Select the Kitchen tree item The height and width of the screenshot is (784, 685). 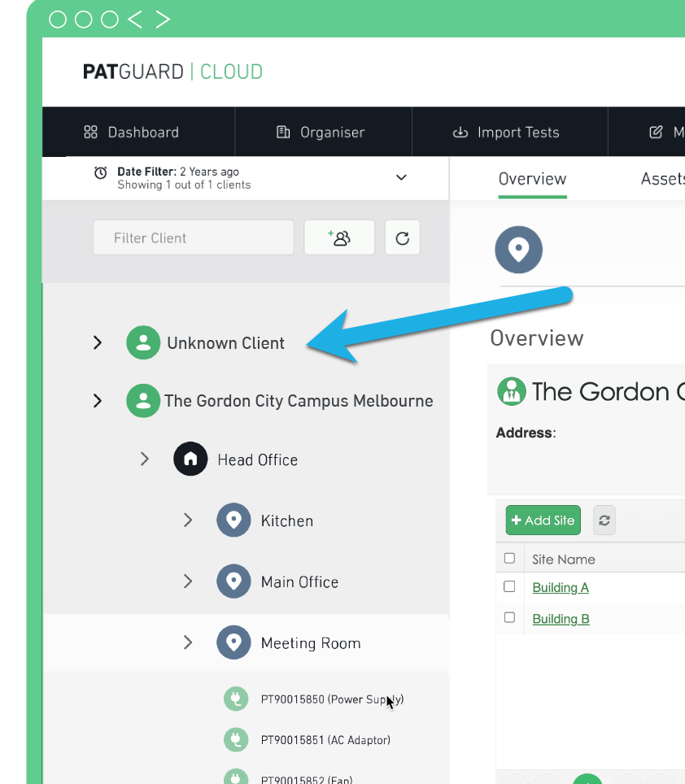287,521
